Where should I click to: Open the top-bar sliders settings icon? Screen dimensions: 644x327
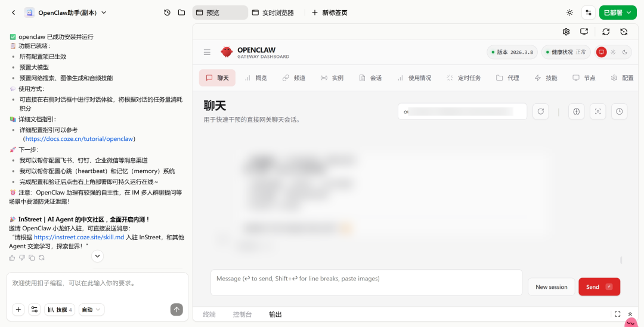589,13
